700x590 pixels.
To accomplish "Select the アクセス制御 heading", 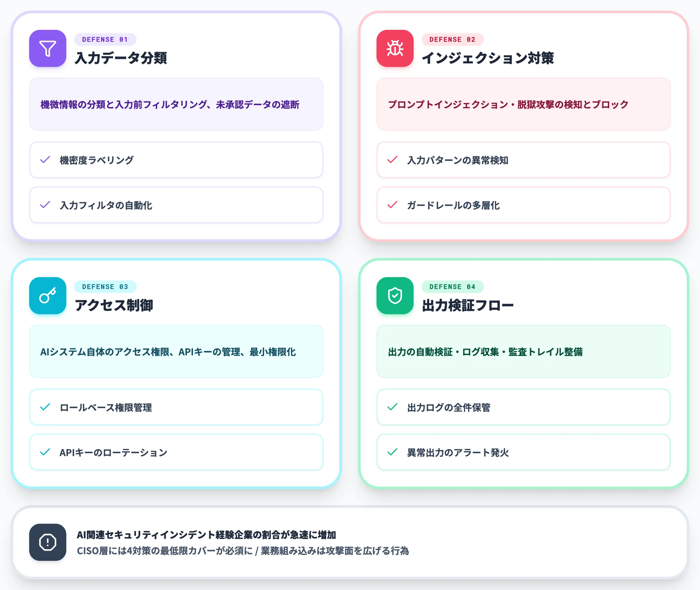I will 114,305.
